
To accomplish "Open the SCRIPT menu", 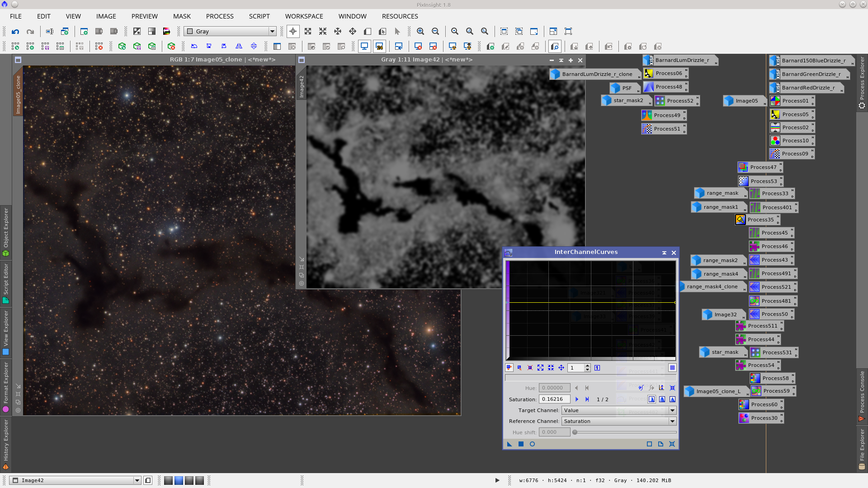I will point(259,16).
